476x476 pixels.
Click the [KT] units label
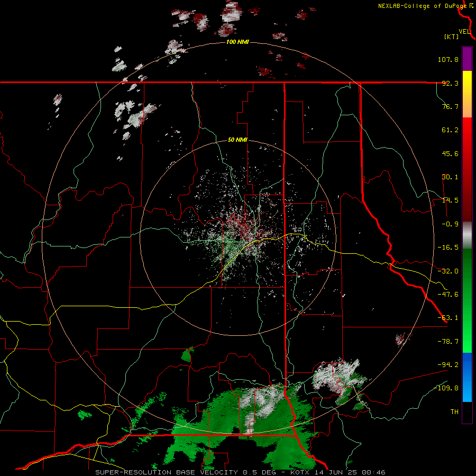(x=452, y=36)
